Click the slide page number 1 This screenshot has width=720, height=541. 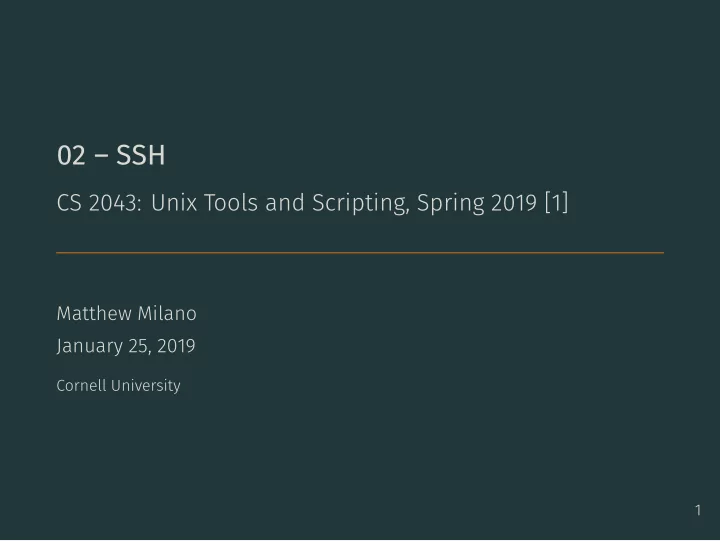tap(698, 510)
